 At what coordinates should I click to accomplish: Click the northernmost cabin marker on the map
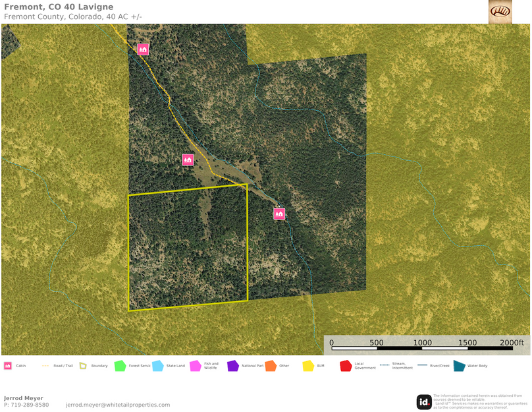(x=143, y=49)
